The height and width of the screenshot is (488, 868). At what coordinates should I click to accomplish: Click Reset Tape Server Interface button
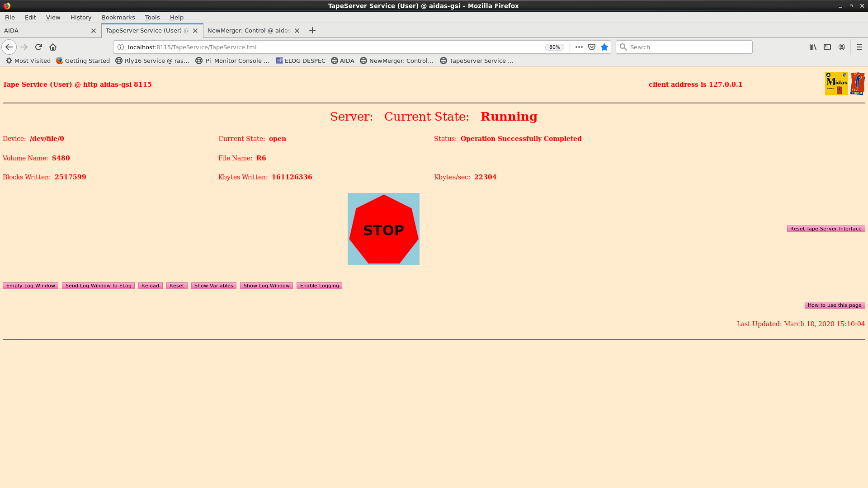pos(826,229)
